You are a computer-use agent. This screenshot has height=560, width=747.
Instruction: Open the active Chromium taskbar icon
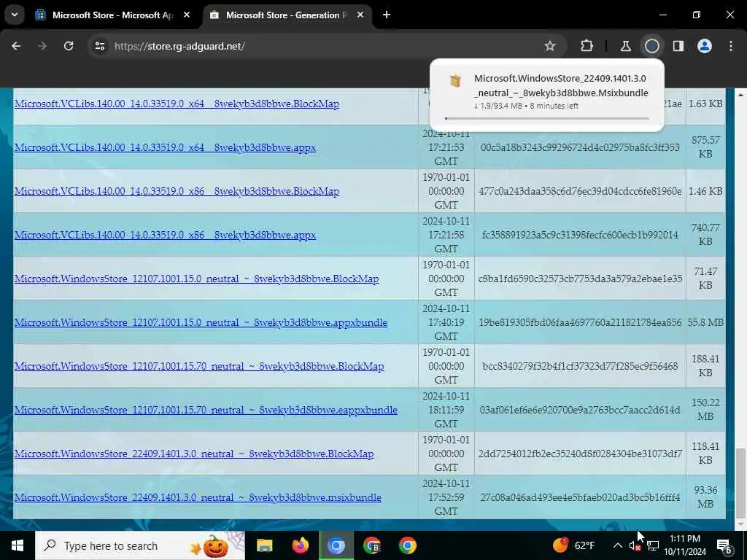336,545
